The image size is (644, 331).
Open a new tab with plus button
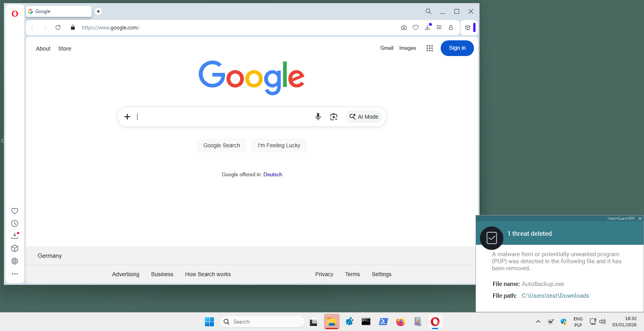(x=98, y=11)
